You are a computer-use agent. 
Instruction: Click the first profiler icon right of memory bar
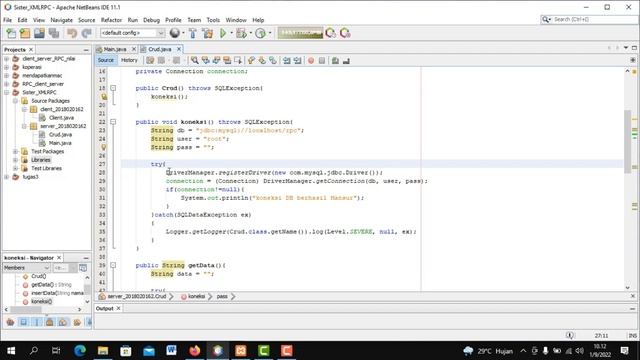(331, 33)
